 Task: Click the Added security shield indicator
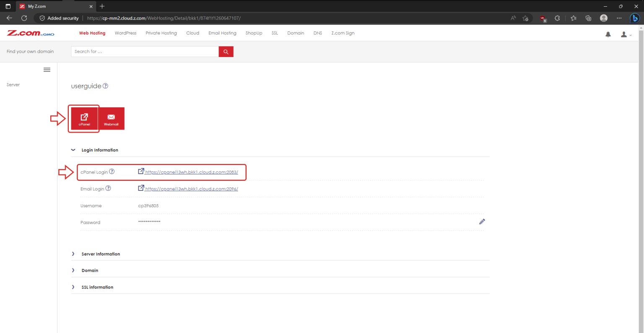[59, 18]
